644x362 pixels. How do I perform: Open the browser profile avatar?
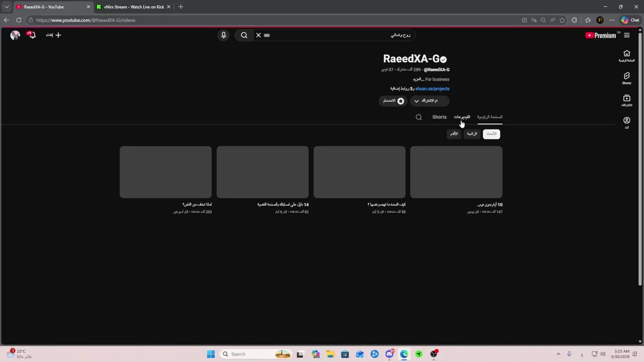click(600, 20)
